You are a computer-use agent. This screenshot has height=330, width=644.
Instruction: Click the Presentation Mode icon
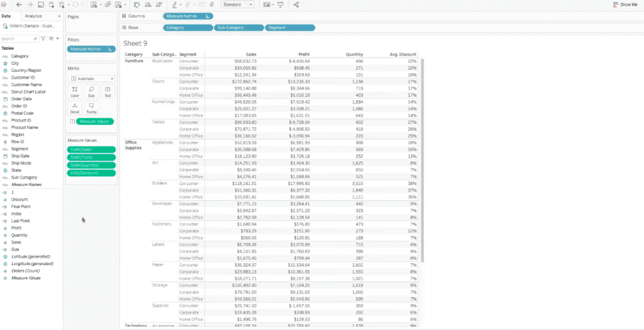coord(280,4)
